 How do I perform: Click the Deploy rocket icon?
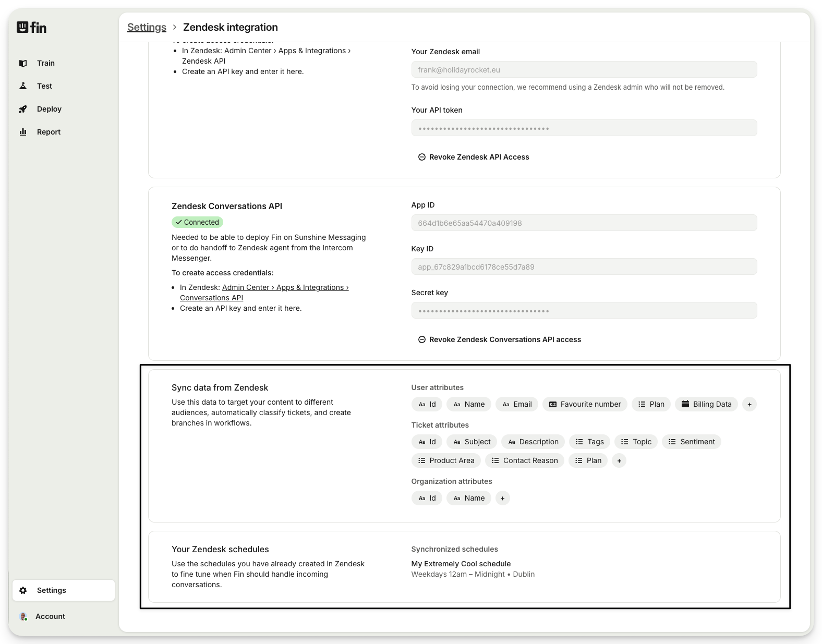click(x=23, y=109)
